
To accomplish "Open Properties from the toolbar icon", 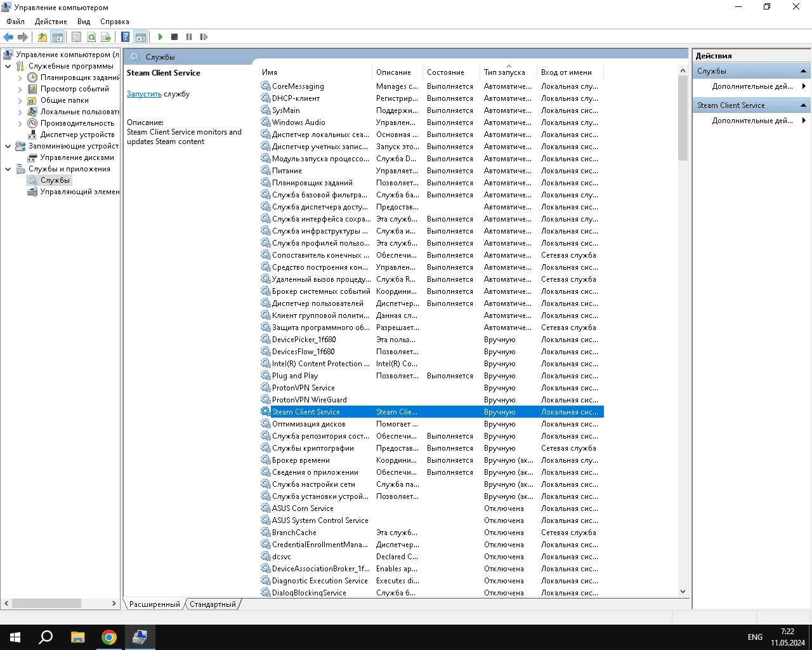I will click(76, 37).
